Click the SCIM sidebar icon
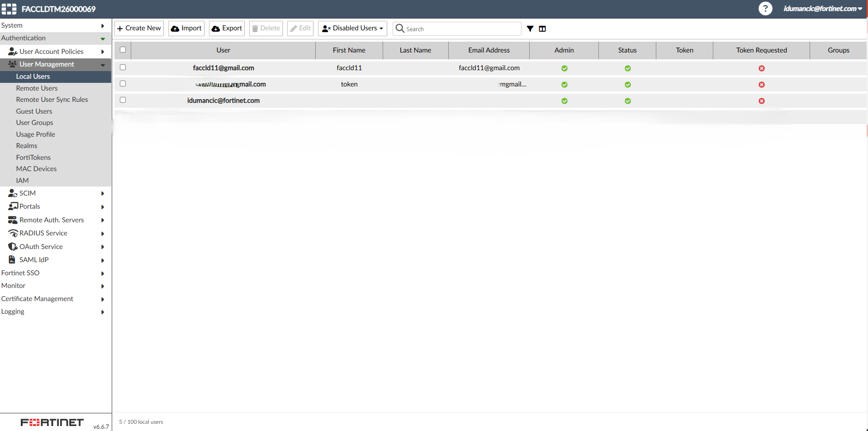 pos(13,193)
